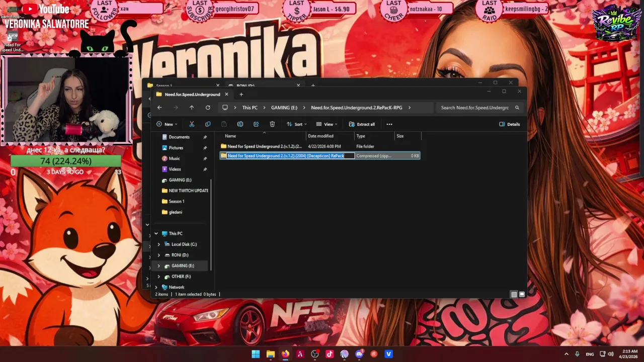
Task: Open OBS Studio from the taskbar
Action: (315, 354)
